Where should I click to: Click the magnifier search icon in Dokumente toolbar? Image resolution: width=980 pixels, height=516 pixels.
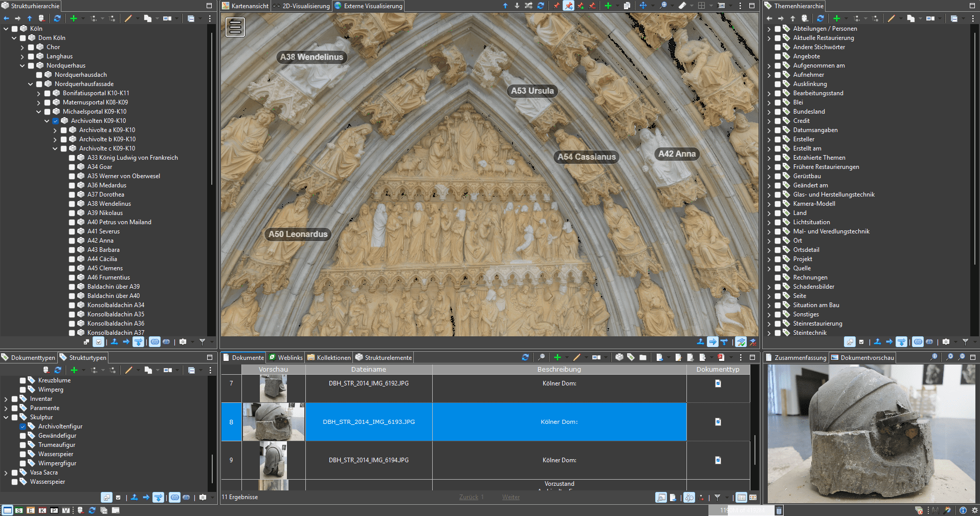pos(541,357)
